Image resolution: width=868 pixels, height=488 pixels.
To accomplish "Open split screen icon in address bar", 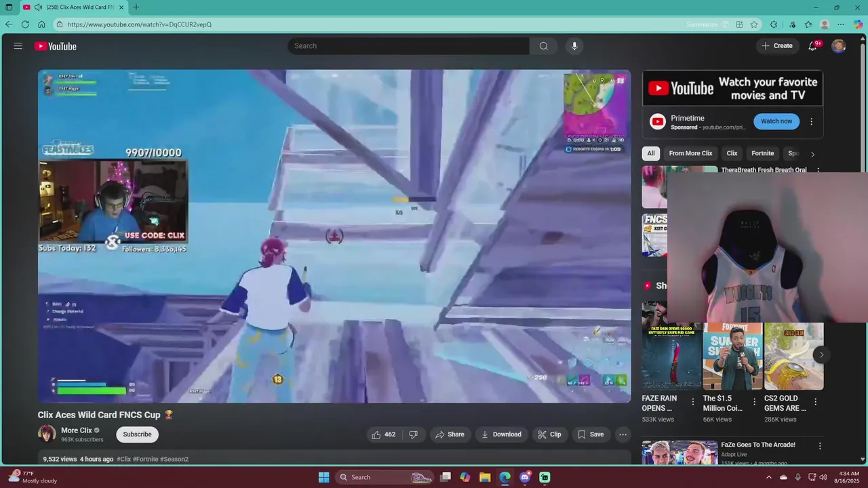I will [739, 24].
